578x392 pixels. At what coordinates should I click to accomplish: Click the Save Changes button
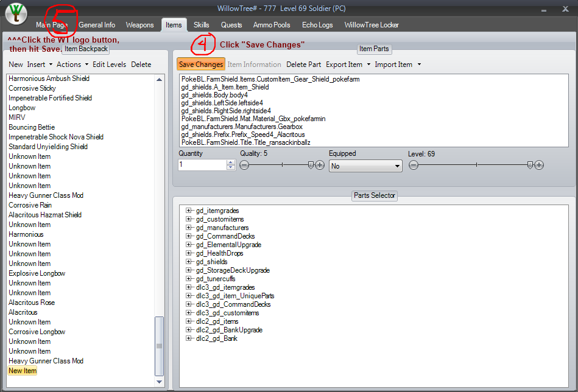(201, 64)
